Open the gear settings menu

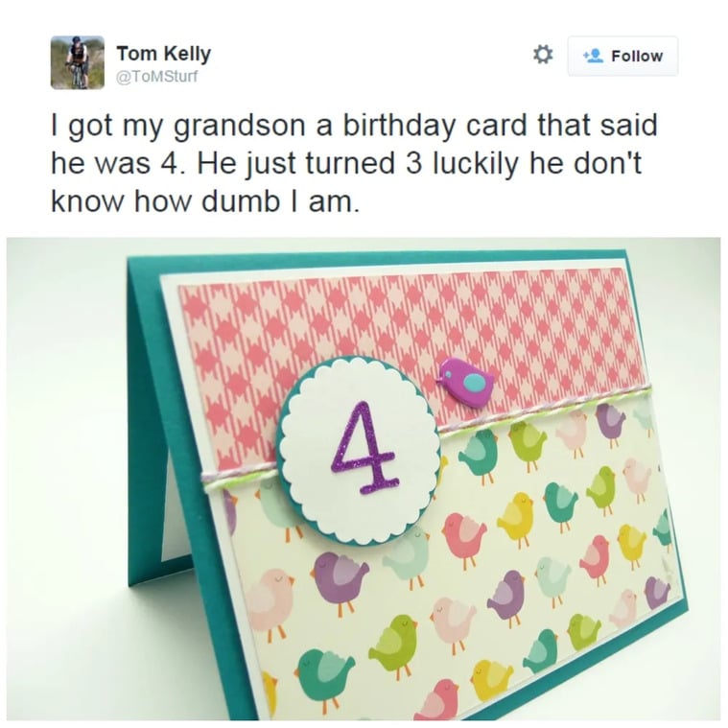pos(542,55)
